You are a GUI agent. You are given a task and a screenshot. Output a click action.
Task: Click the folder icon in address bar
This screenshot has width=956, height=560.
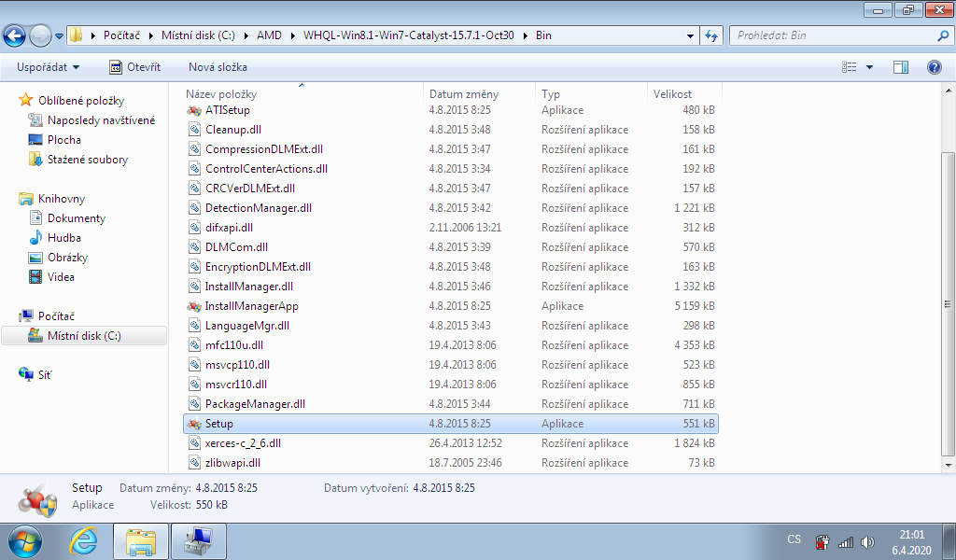point(76,35)
